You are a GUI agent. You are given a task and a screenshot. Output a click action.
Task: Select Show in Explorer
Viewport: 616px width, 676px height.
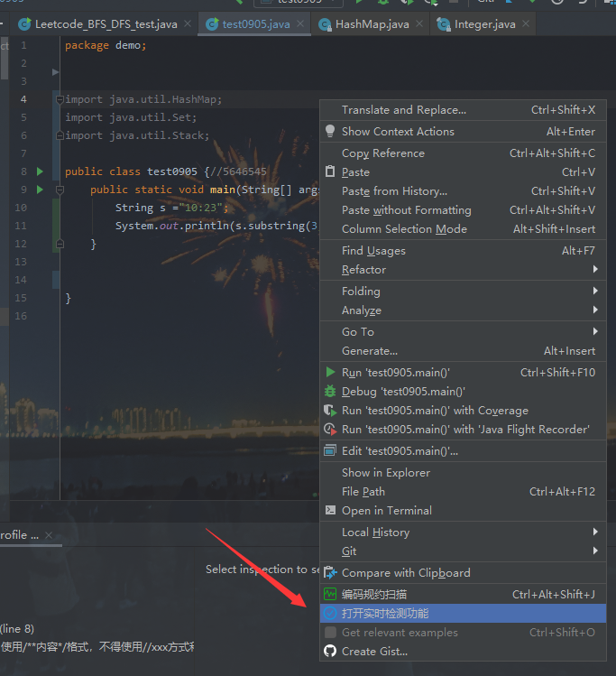pos(463,473)
